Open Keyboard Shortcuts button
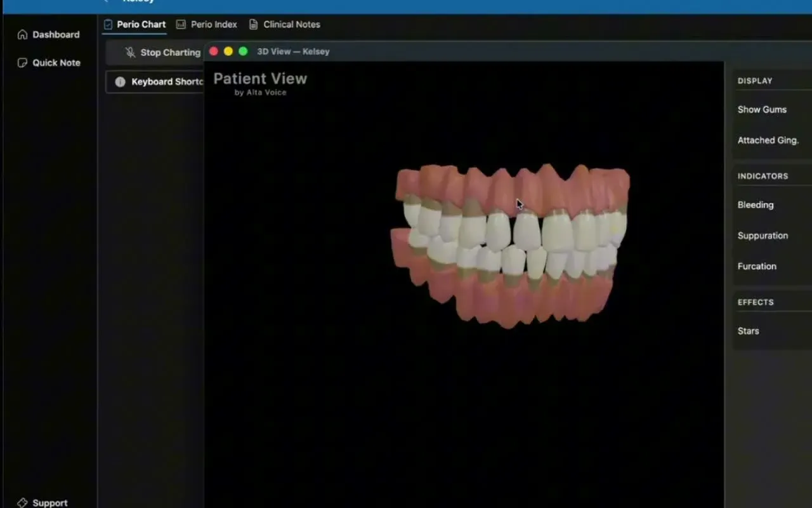Image resolution: width=812 pixels, height=508 pixels. pos(155,82)
